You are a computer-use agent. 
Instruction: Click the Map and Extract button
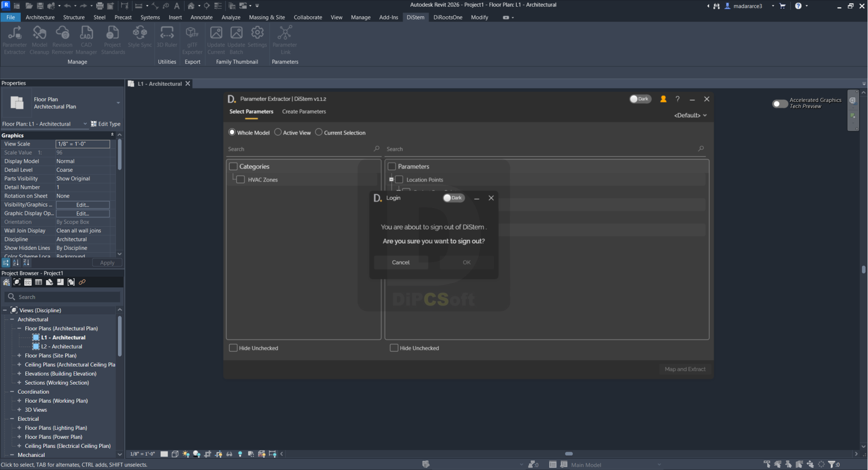pos(685,369)
